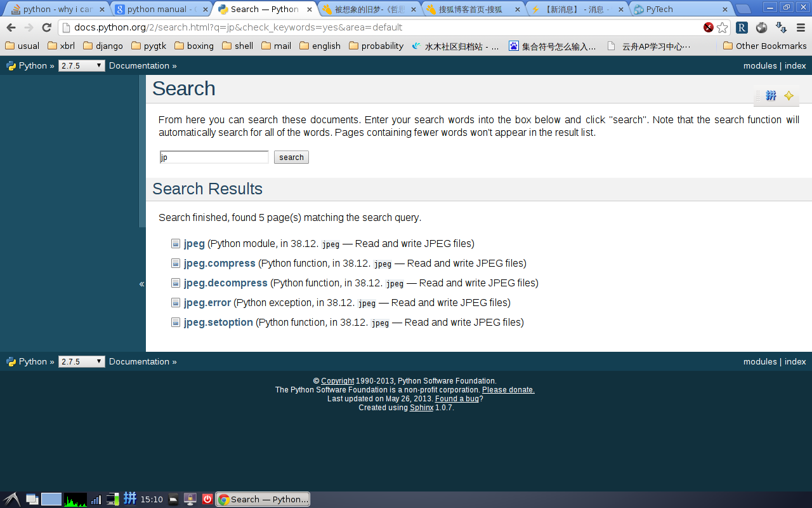Open the top 2.7.5 version dropdown

(x=81, y=66)
